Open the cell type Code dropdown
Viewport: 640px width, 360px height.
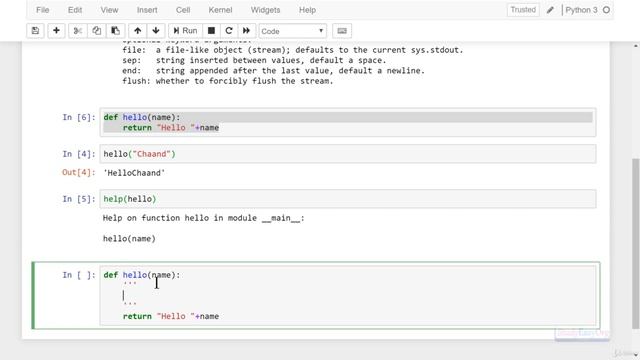(293, 31)
